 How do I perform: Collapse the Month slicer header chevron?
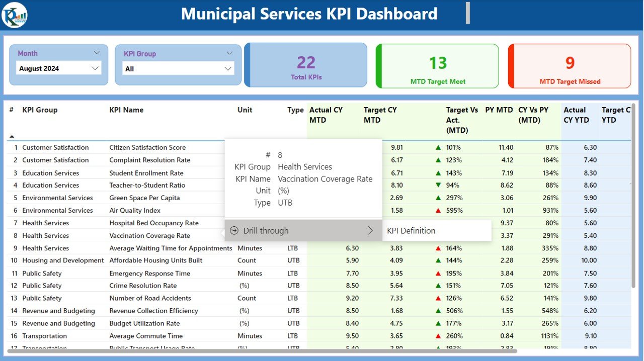97,53
